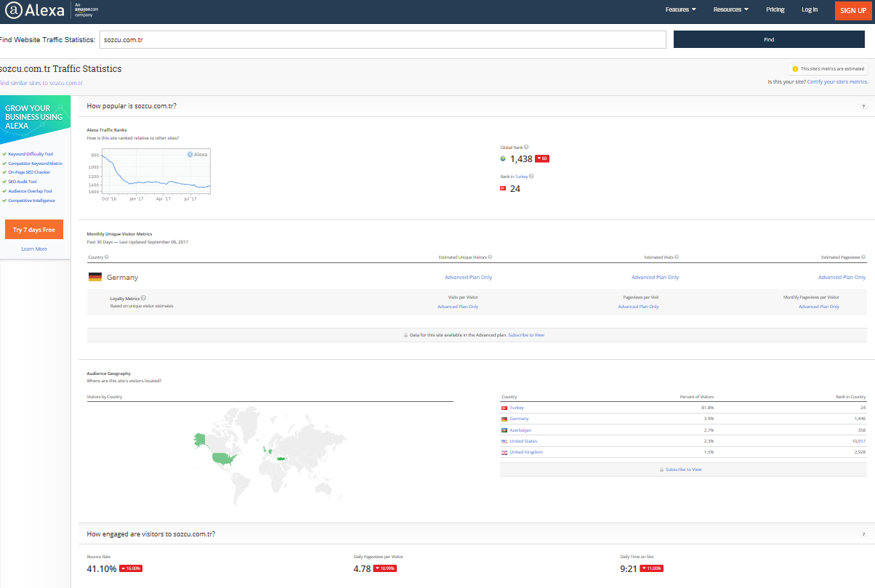
Task: Click Certify your site's metrics link
Action: (838, 82)
